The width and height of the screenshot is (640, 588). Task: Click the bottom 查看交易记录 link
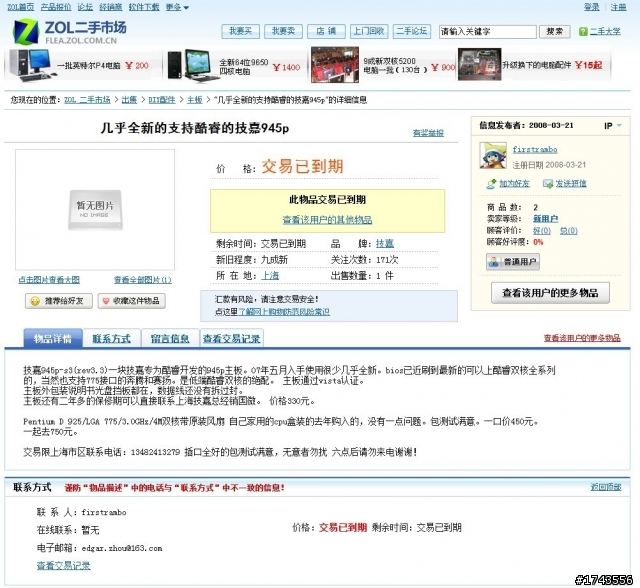coord(64,566)
